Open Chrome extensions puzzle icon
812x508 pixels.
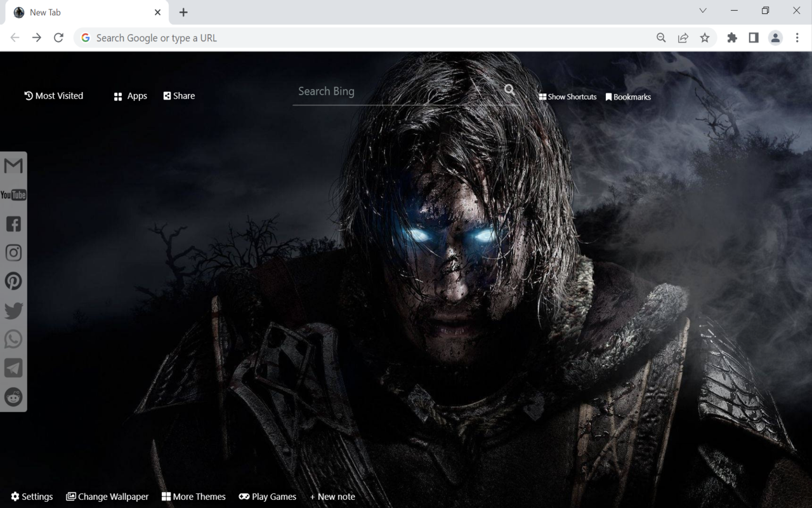(732, 38)
